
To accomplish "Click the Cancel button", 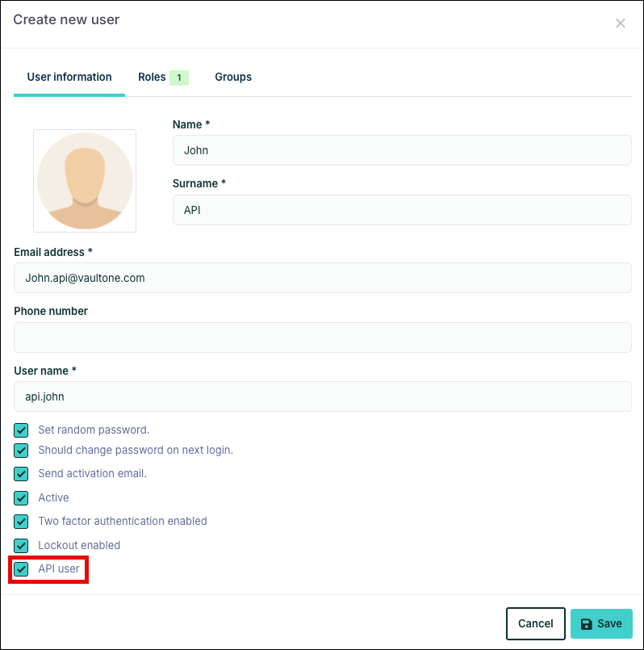I will [535, 623].
